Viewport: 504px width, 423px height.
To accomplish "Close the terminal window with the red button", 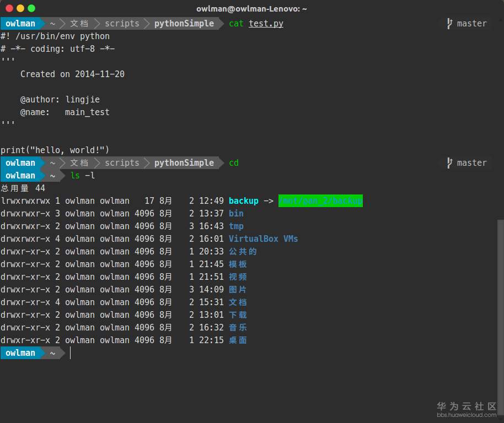I will point(9,8).
